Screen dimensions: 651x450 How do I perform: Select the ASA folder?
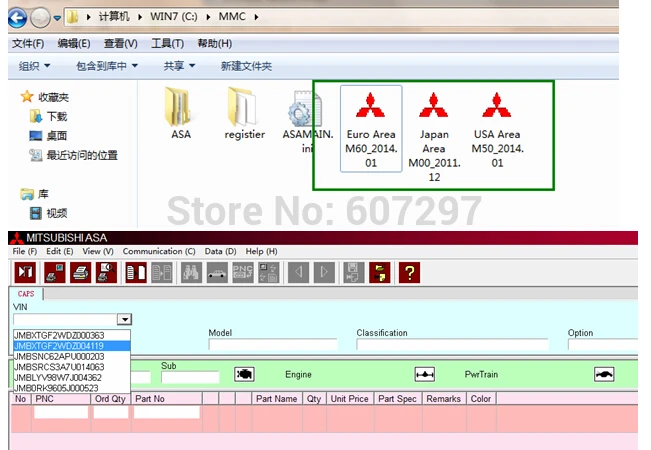point(181,113)
